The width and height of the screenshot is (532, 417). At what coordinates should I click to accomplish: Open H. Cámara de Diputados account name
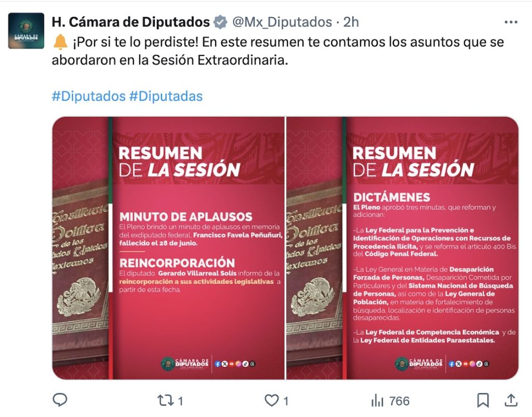click(x=130, y=22)
